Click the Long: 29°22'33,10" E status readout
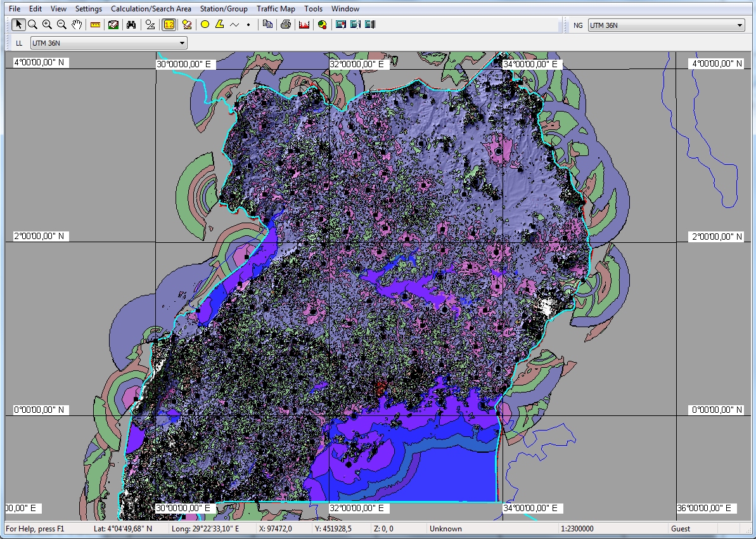The width and height of the screenshot is (756, 539). [205, 529]
